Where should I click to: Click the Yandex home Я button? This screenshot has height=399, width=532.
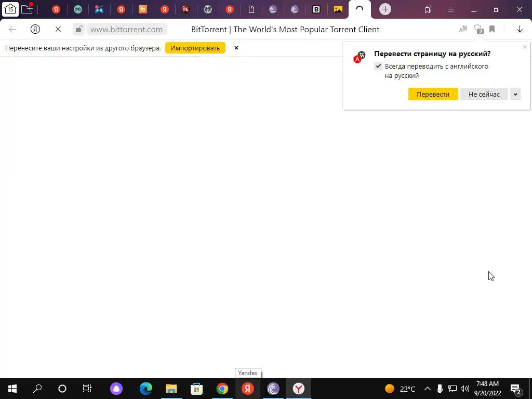coord(35,30)
